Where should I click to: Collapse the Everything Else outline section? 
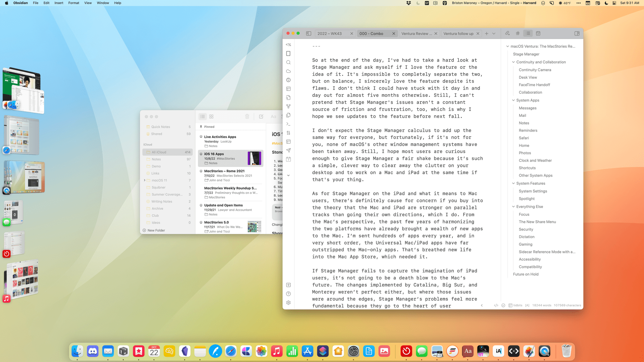point(514,207)
